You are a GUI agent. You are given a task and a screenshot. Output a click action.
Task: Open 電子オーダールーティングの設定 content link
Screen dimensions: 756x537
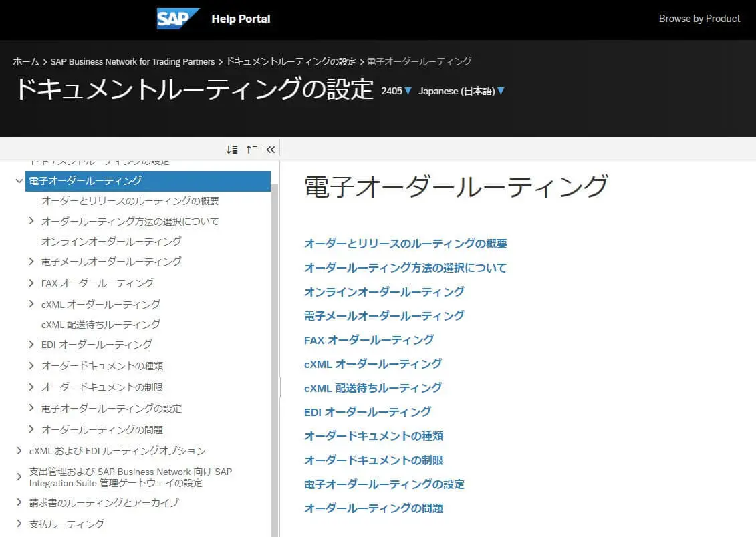[x=384, y=484]
